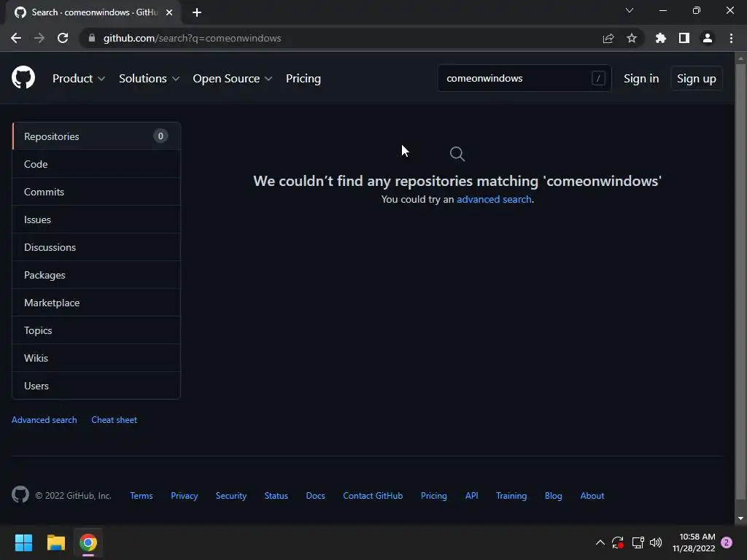Reload the page with the refresh icon
The width and height of the screenshot is (747, 560).
pyautogui.click(x=63, y=38)
